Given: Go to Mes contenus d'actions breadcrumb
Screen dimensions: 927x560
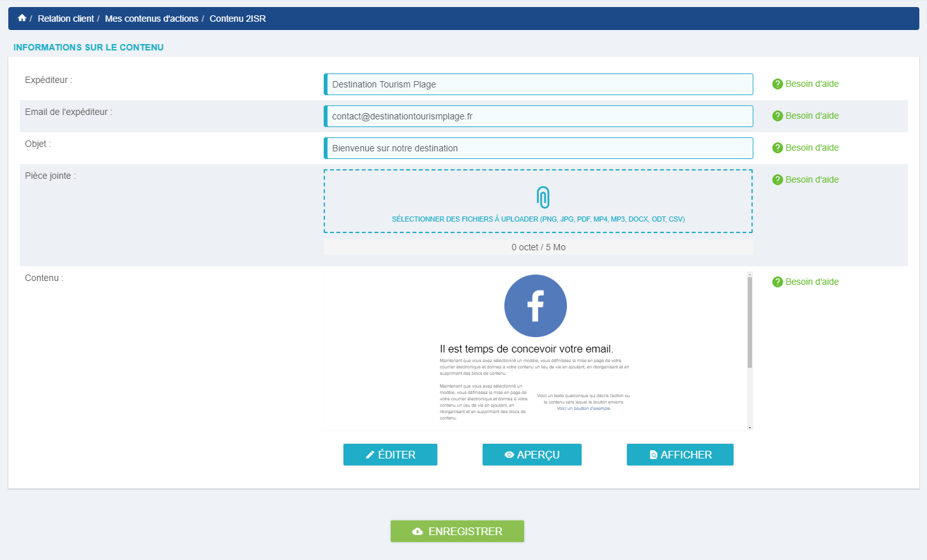Looking at the screenshot, I should [x=151, y=19].
